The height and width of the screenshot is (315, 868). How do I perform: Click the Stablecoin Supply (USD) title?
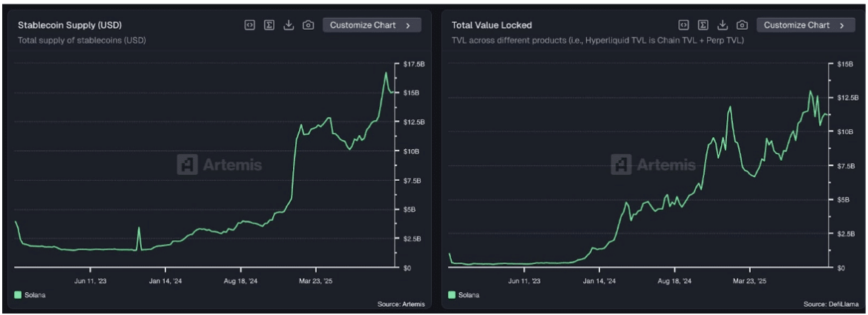click(x=70, y=25)
